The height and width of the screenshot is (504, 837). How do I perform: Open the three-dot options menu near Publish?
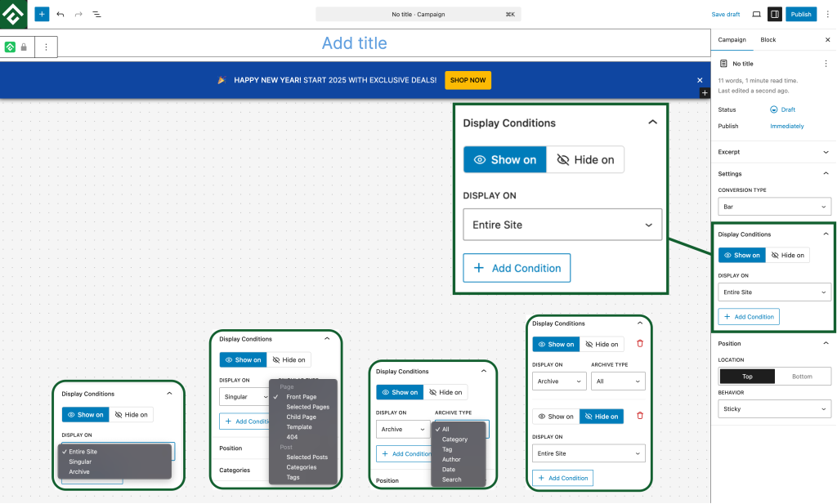pos(826,14)
